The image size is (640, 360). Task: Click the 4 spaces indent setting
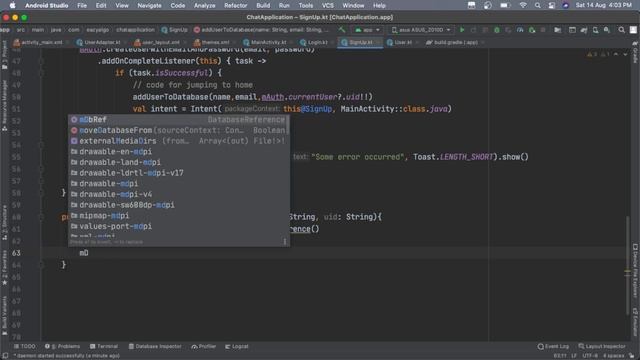click(x=613, y=356)
